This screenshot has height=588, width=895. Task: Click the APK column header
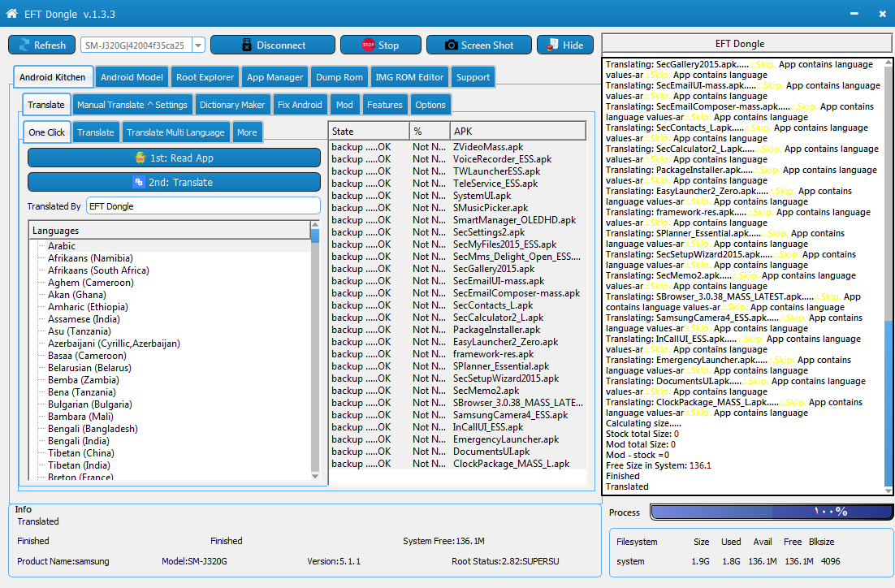pyautogui.click(x=517, y=132)
